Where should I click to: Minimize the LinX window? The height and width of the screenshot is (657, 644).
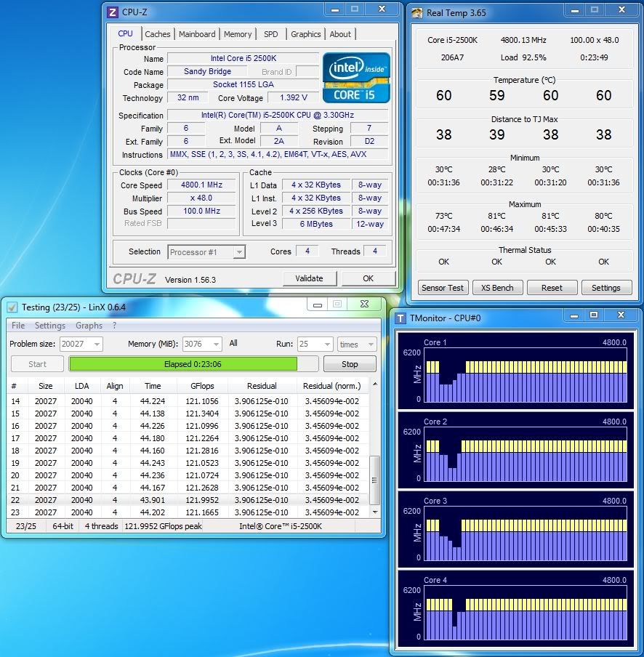tap(318, 305)
